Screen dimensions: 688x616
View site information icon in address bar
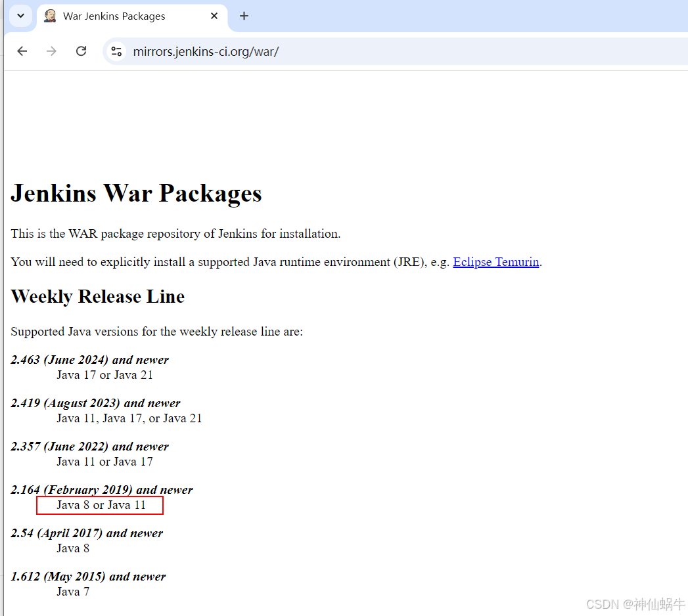[x=116, y=51]
